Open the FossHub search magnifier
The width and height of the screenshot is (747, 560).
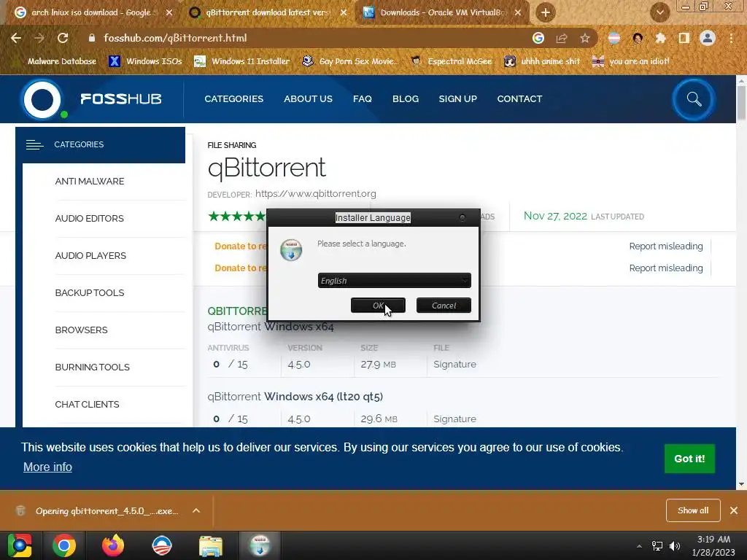click(x=694, y=99)
